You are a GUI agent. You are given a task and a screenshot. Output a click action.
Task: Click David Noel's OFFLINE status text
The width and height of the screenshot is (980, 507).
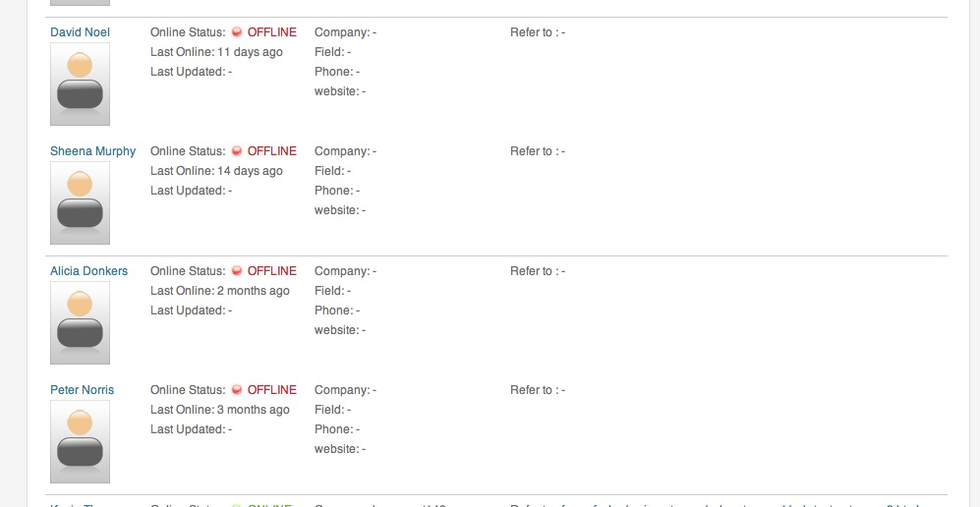[x=272, y=32]
